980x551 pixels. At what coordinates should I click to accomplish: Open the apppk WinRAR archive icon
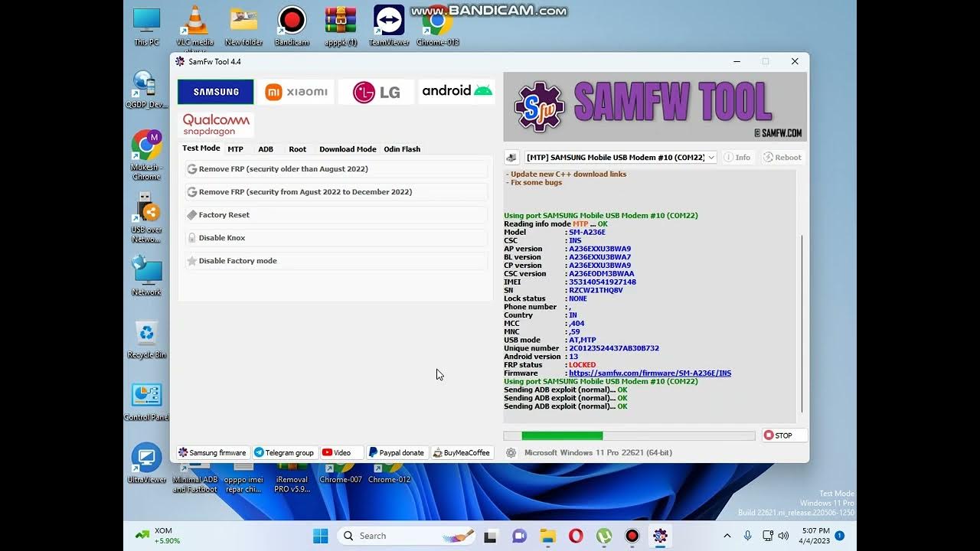[x=341, y=26]
